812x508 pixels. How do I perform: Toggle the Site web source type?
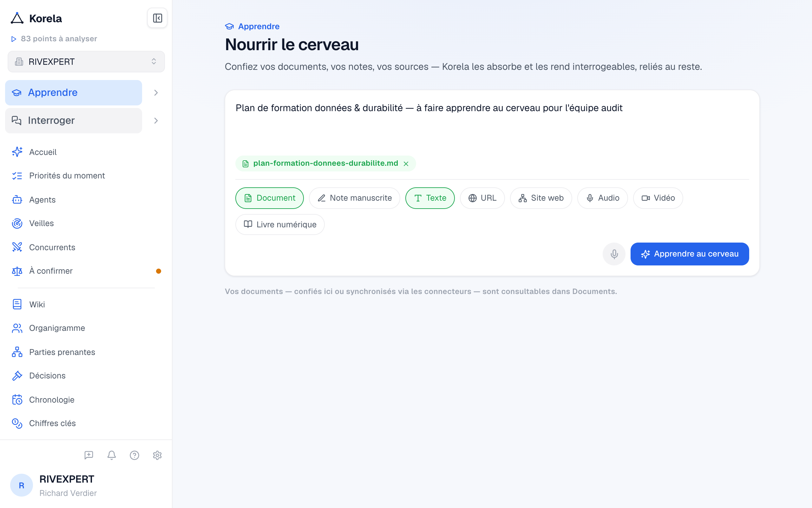coord(541,198)
